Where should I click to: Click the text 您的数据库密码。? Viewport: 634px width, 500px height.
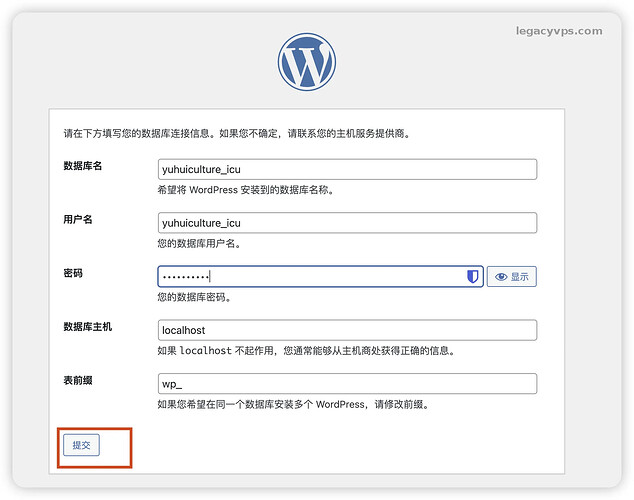pyautogui.click(x=194, y=297)
